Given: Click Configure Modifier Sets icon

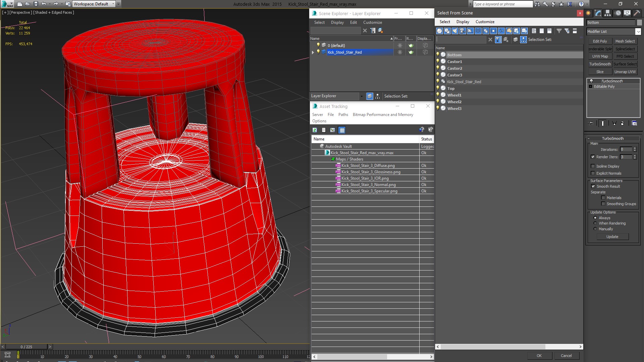Looking at the screenshot, I should point(634,123).
